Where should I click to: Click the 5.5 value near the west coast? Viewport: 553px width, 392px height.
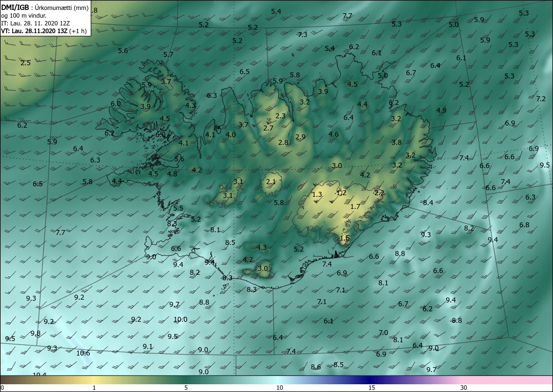pos(178,208)
